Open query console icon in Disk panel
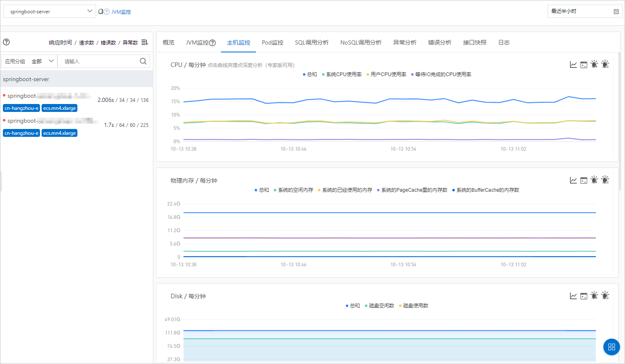Image resolution: width=625 pixels, height=364 pixels. pyautogui.click(x=584, y=296)
